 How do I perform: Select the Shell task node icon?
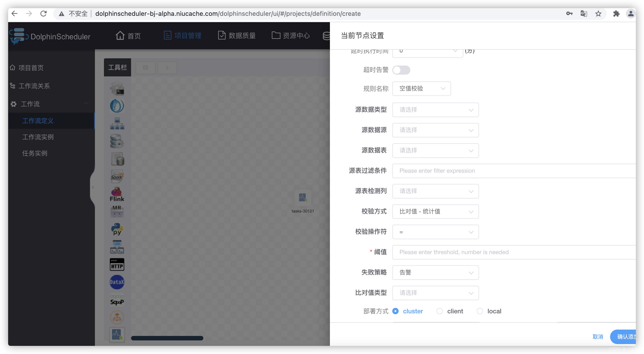117,89
